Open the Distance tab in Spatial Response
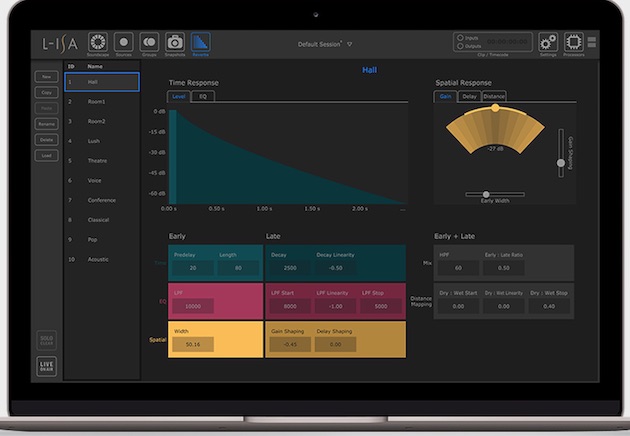This screenshot has width=630, height=436. [x=494, y=97]
